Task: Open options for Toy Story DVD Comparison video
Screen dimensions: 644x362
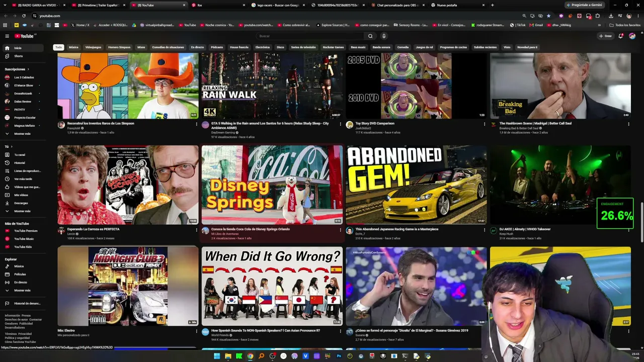Action: click(x=485, y=124)
